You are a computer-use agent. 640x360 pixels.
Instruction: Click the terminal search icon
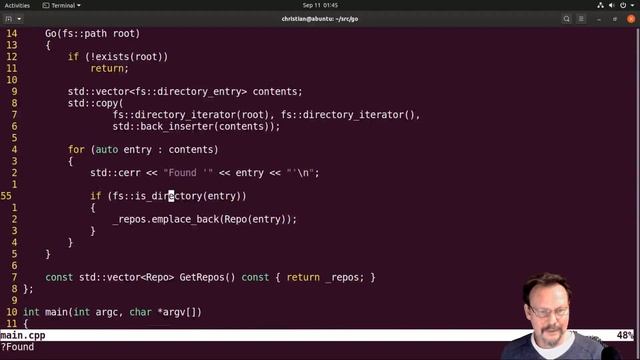567,19
